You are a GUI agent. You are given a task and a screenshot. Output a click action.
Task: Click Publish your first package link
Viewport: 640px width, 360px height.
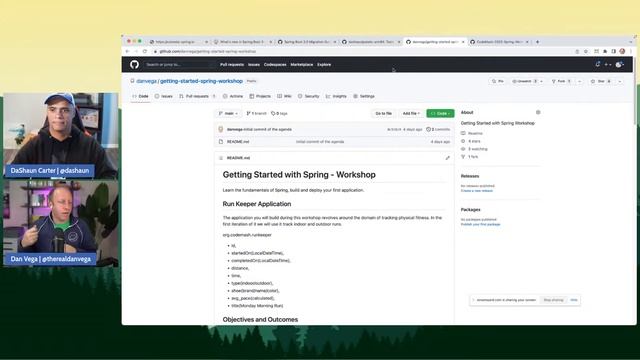coord(480,224)
